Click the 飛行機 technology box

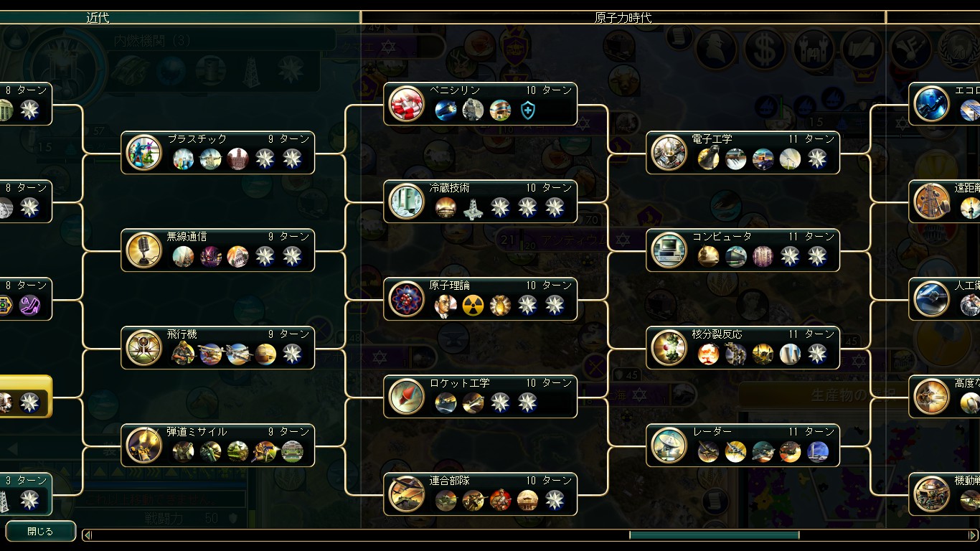[218, 348]
